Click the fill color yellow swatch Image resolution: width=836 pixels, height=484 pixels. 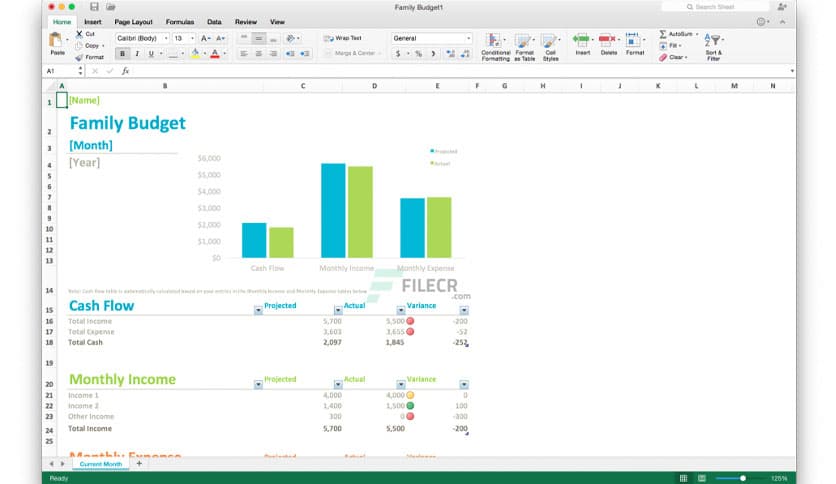(x=195, y=54)
